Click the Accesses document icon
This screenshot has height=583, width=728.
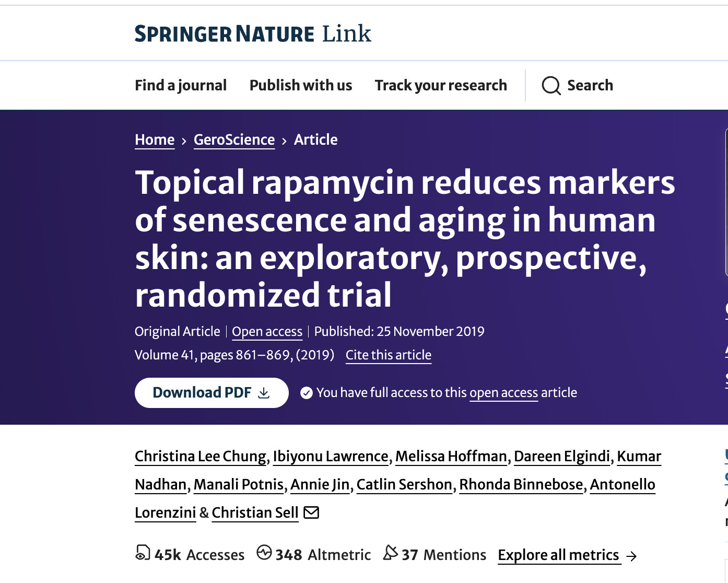(x=142, y=553)
